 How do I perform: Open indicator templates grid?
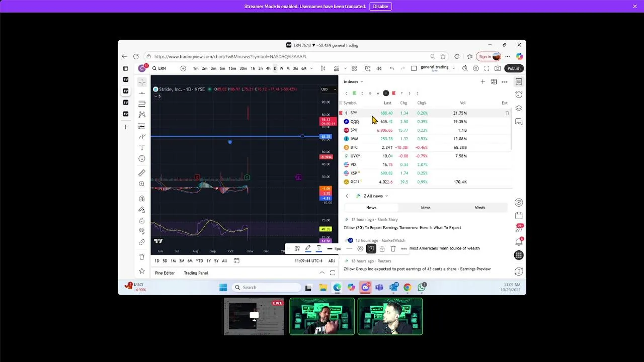point(354,68)
